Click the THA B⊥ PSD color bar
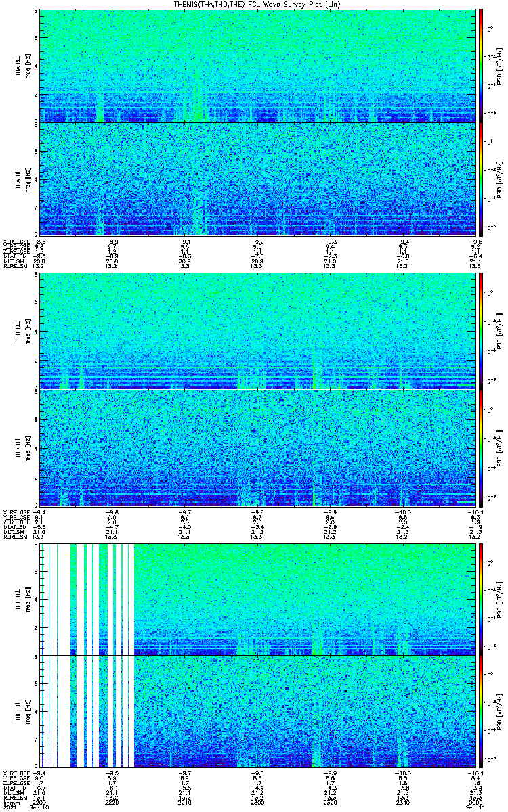Viewport: 508px width, 812px height. coord(481,66)
